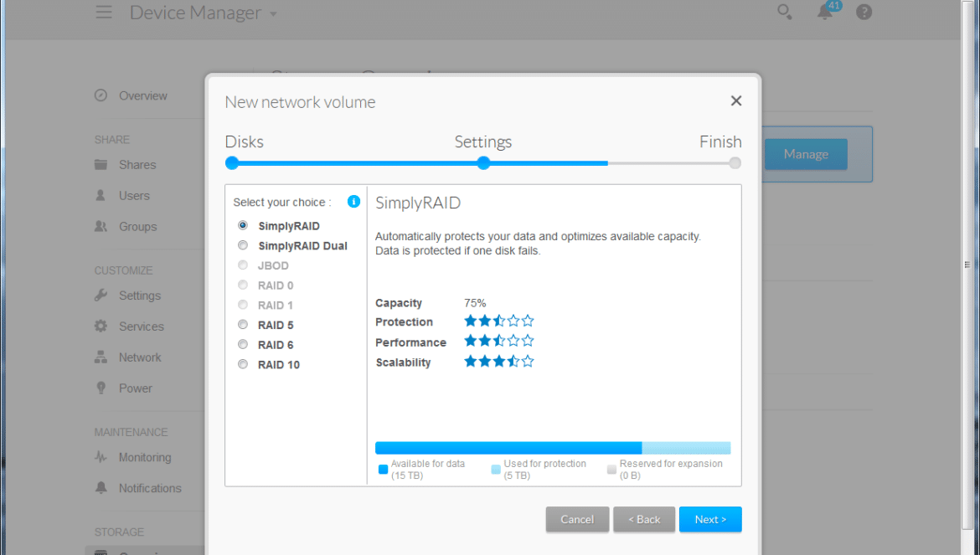This screenshot has width=980, height=555.
Task: Click the Monitoring pulse icon
Action: tap(101, 457)
